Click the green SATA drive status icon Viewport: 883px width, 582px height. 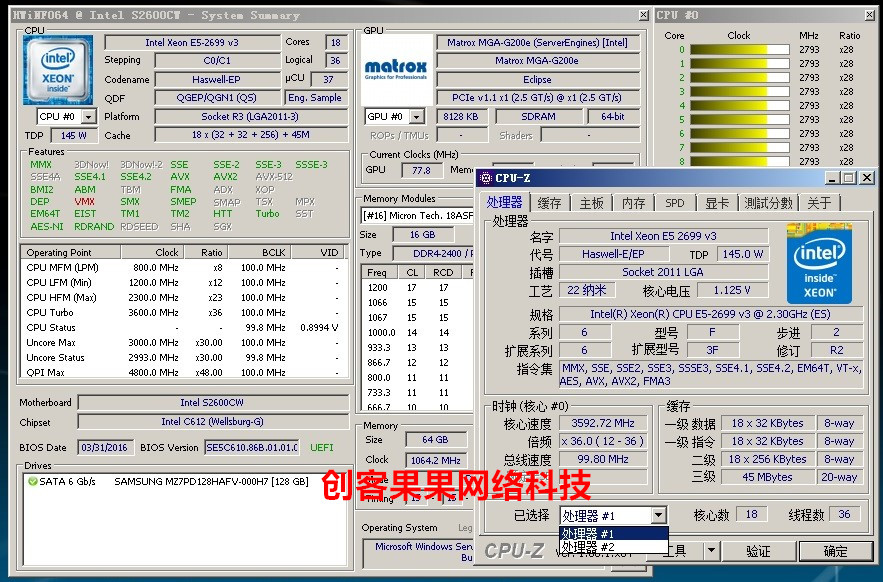[32, 481]
